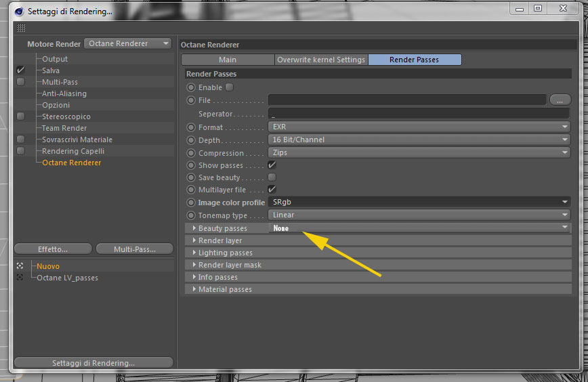Click the Show passes animation dot
Image resolution: width=588 pixels, height=382 pixels.
coord(191,165)
